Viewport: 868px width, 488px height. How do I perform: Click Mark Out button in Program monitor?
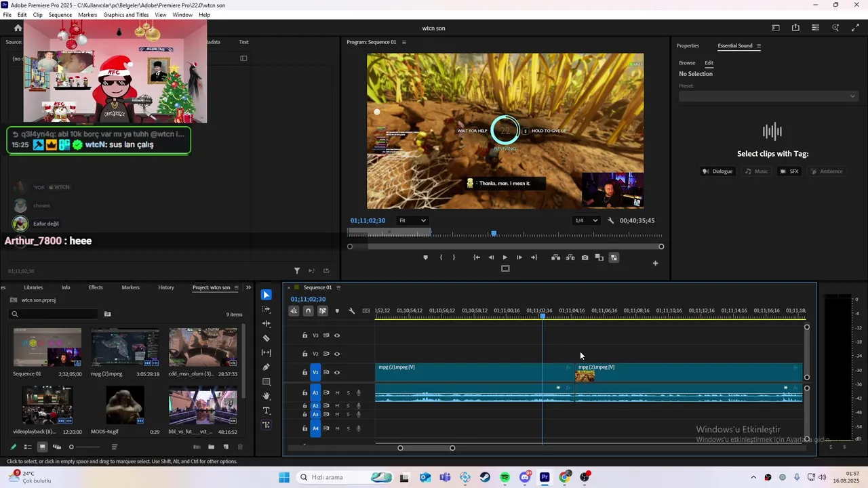pyautogui.click(x=454, y=258)
